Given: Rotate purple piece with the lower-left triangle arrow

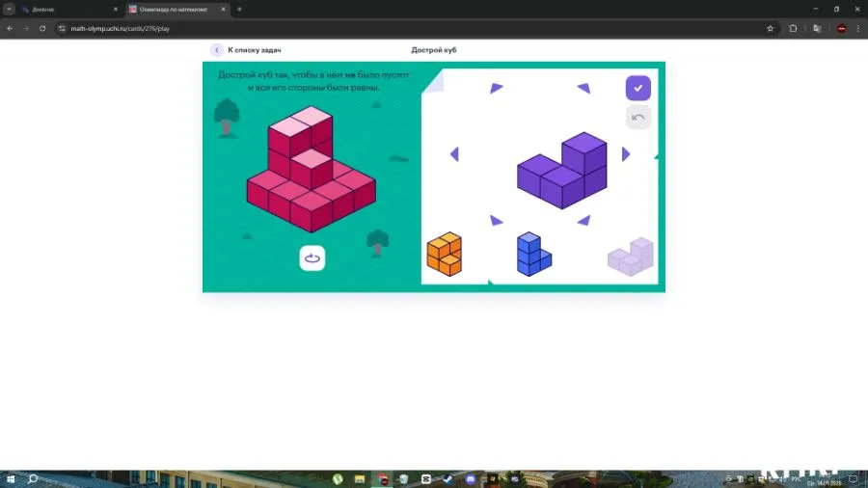Looking at the screenshot, I should pyautogui.click(x=496, y=221).
